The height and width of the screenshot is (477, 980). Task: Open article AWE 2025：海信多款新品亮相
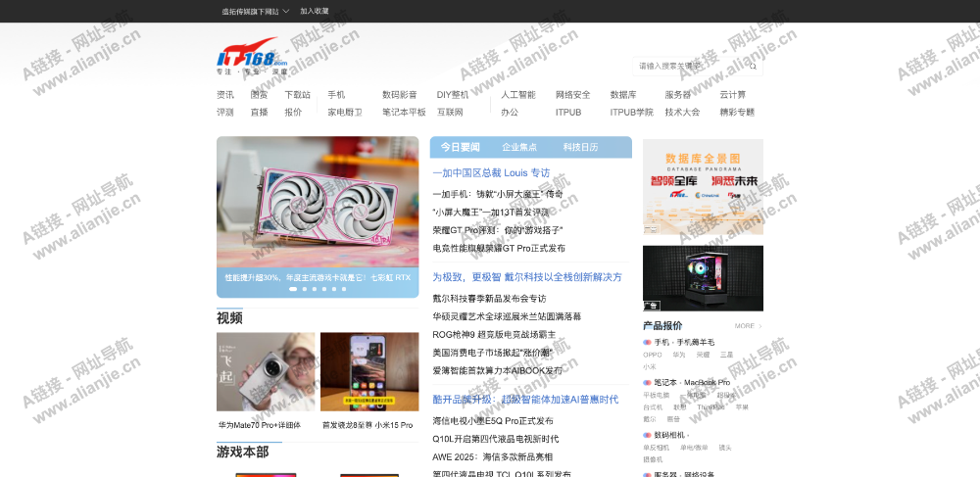tap(493, 457)
